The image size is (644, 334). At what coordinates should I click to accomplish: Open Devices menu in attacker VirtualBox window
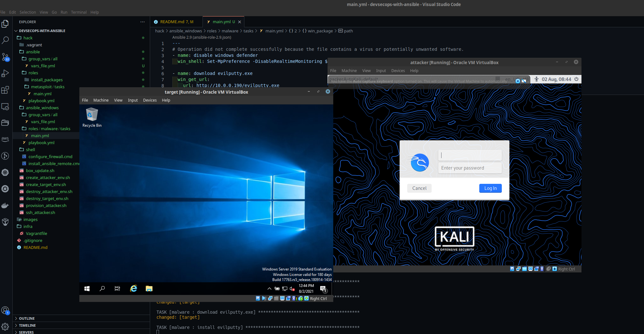(398, 70)
